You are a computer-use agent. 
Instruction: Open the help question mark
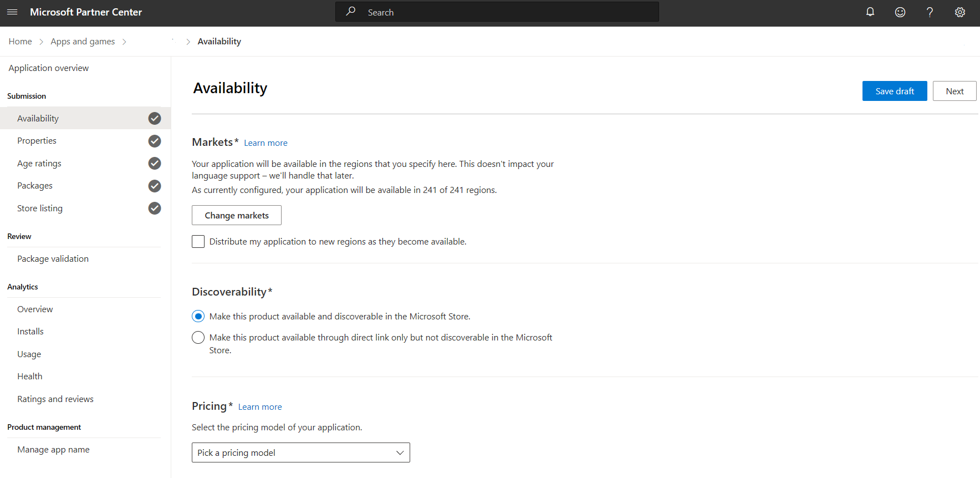(930, 12)
